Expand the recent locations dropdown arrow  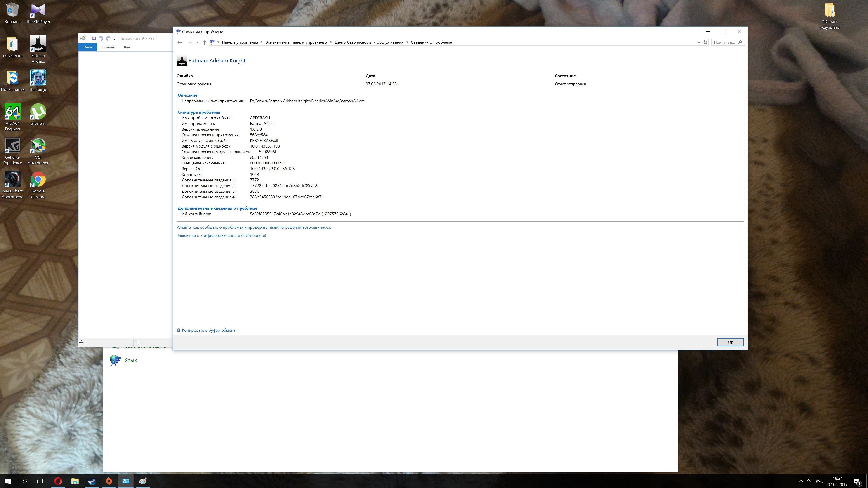click(x=198, y=42)
